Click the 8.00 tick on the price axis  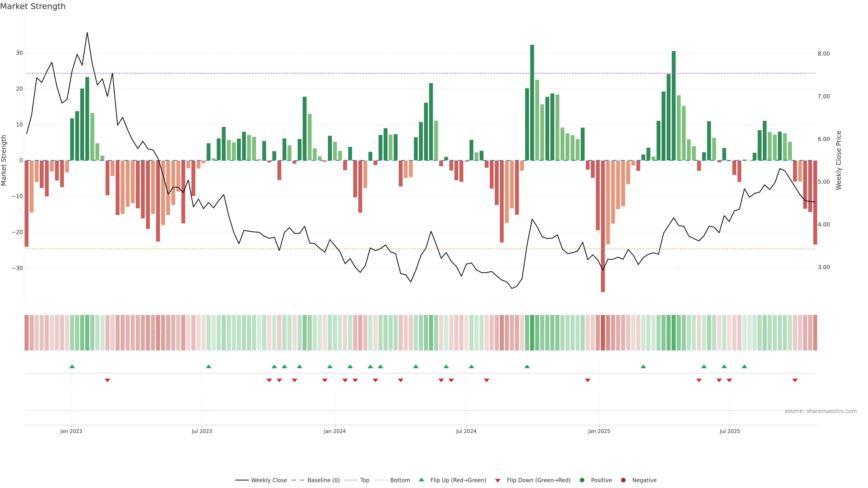823,54
